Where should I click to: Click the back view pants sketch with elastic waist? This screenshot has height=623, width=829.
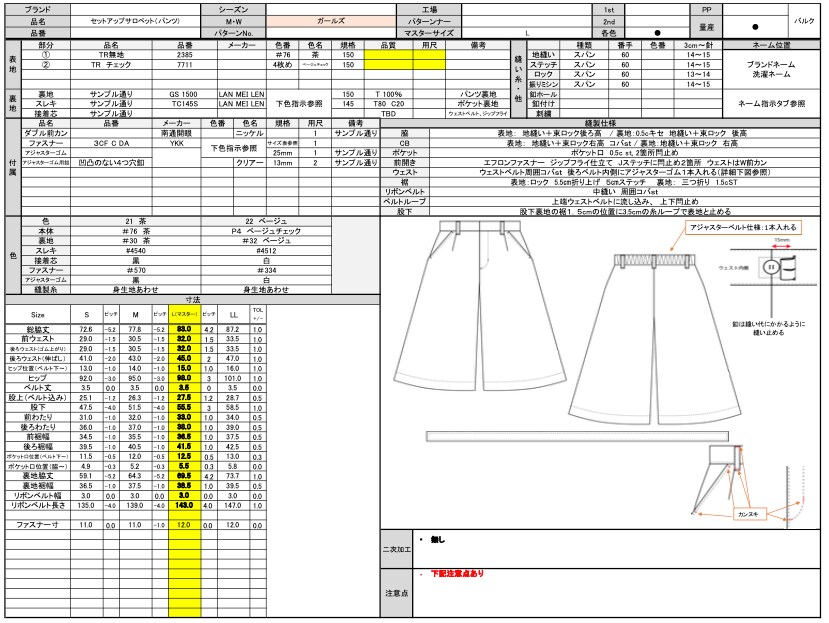[655, 339]
